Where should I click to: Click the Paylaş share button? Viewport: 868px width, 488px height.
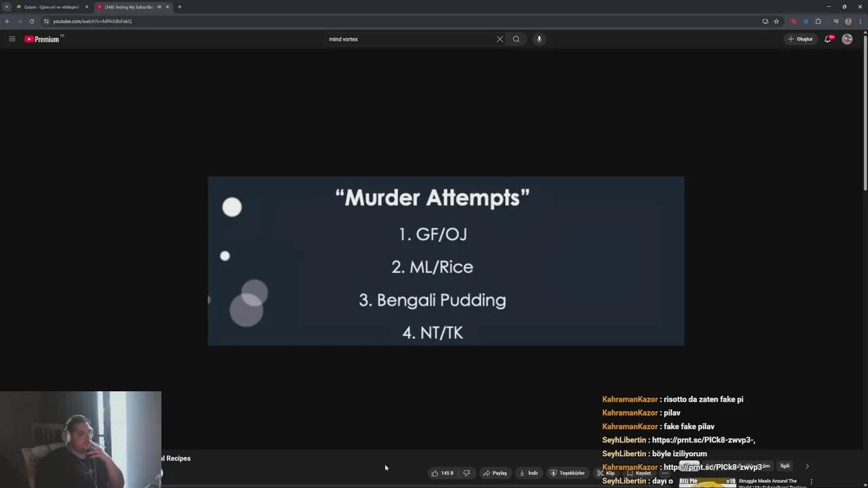tap(495, 473)
